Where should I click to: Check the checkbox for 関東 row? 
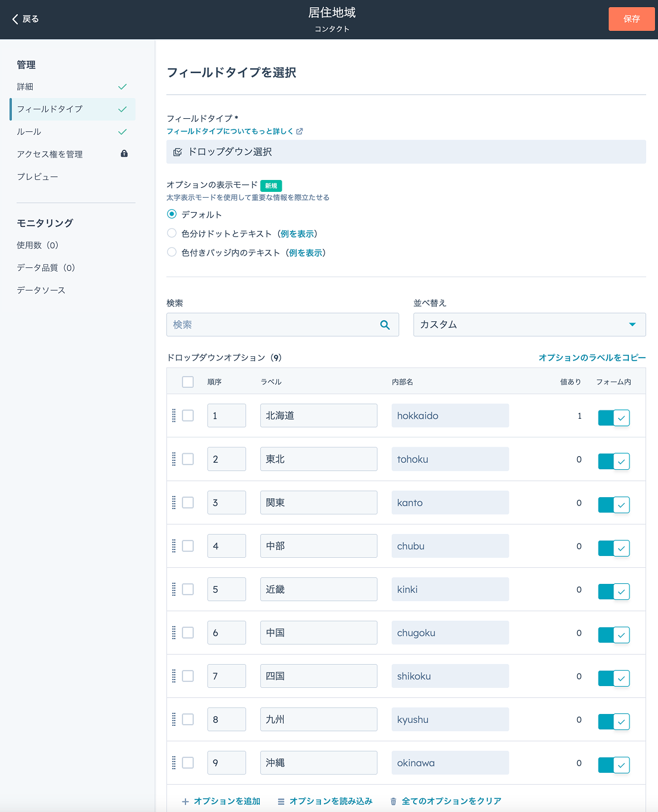pos(188,503)
